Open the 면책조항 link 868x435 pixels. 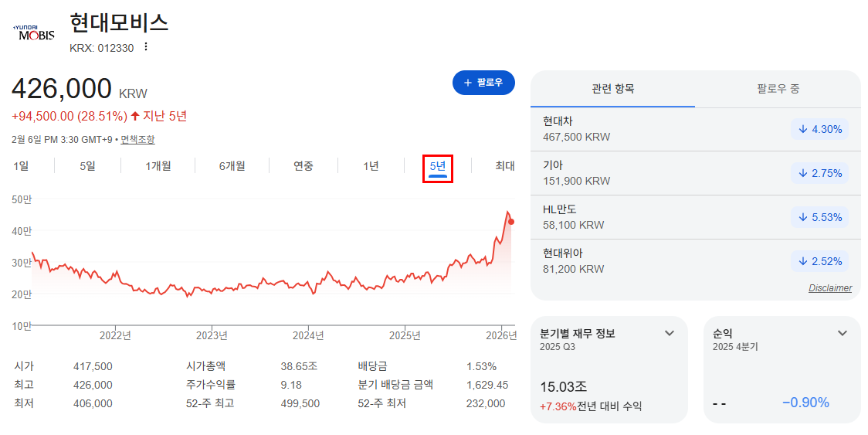(137, 140)
